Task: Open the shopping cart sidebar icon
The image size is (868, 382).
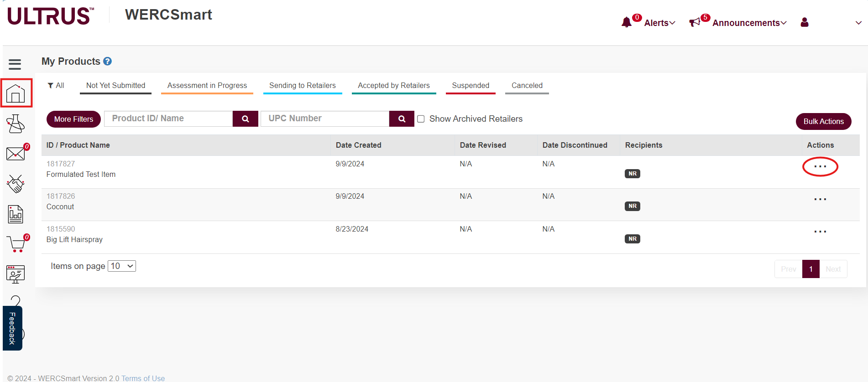Action: tap(16, 244)
